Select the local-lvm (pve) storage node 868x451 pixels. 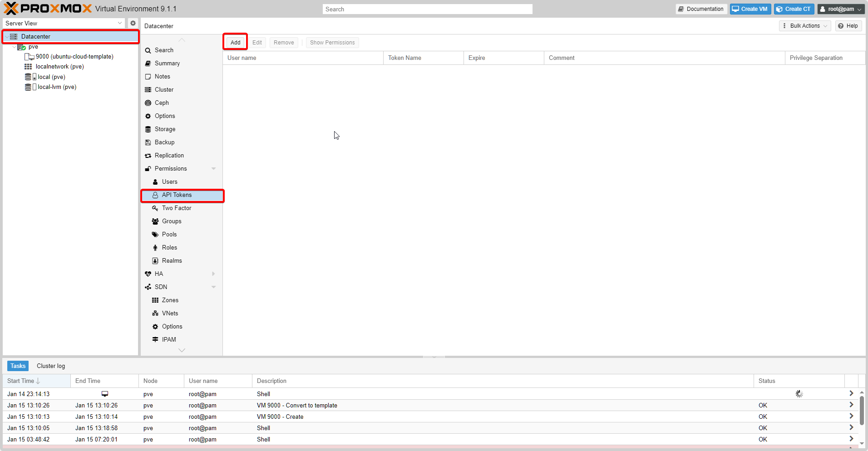click(57, 87)
